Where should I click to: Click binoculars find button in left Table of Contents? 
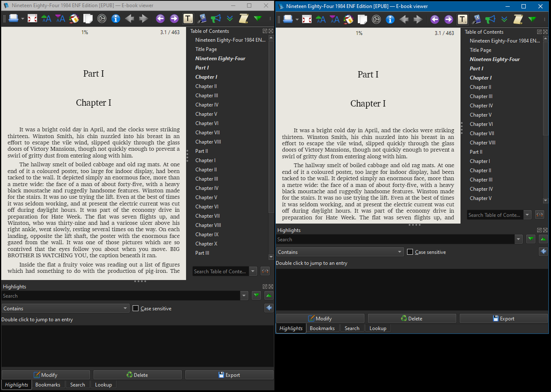(265, 271)
